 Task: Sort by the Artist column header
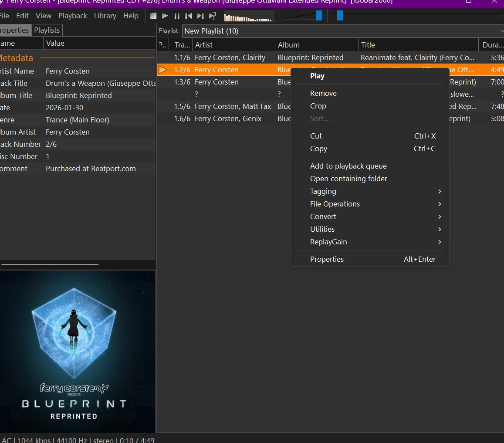click(233, 45)
